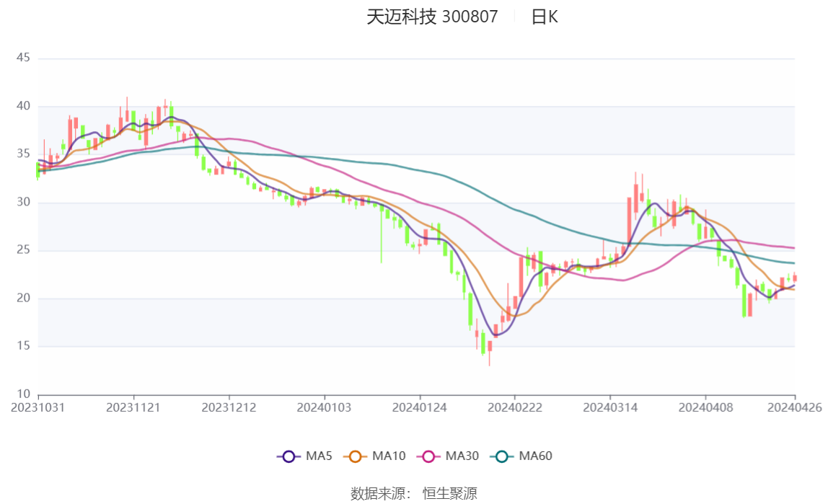The width and height of the screenshot is (828, 504).
Task: Click the x-axis date 20240426
Action: tap(795, 407)
